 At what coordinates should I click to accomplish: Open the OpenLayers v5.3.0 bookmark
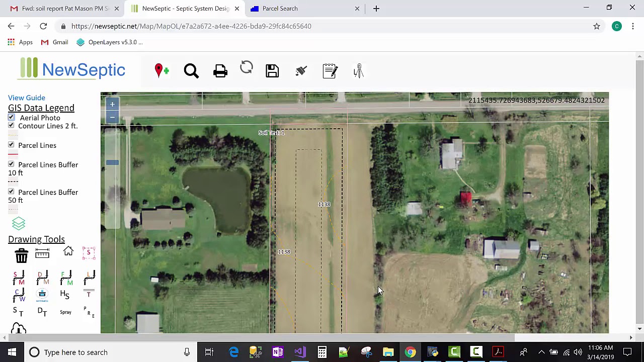(110, 42)
